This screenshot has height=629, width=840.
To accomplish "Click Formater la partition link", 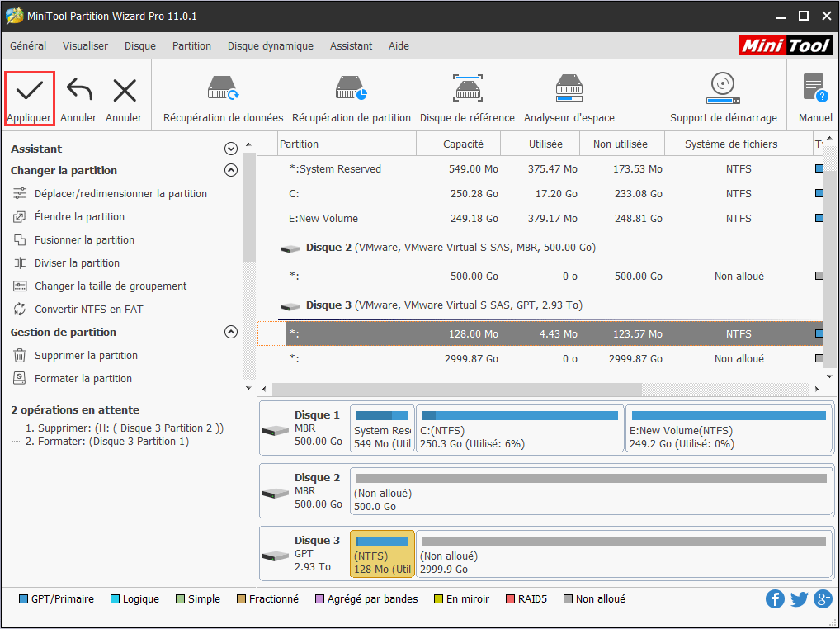I will [83, 378].
